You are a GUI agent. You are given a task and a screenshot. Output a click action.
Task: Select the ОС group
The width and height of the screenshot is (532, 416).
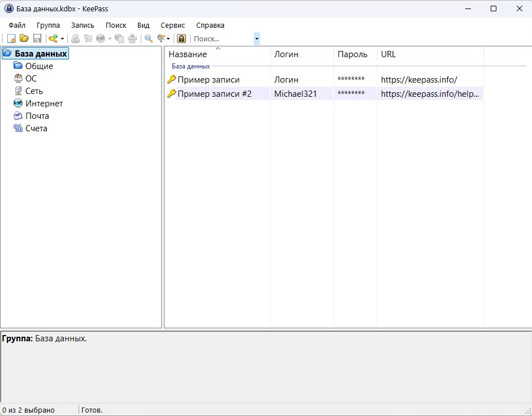click(31, 79)
